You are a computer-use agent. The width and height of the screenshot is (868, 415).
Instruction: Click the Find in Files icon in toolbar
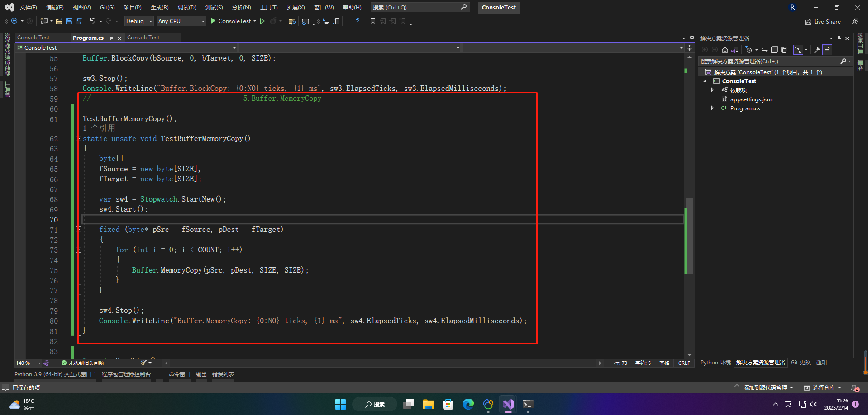pos(292,21)
